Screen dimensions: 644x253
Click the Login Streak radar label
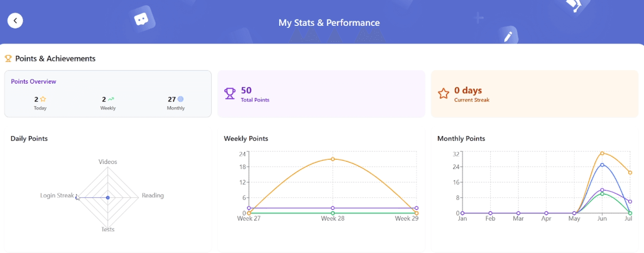point(57,196)
